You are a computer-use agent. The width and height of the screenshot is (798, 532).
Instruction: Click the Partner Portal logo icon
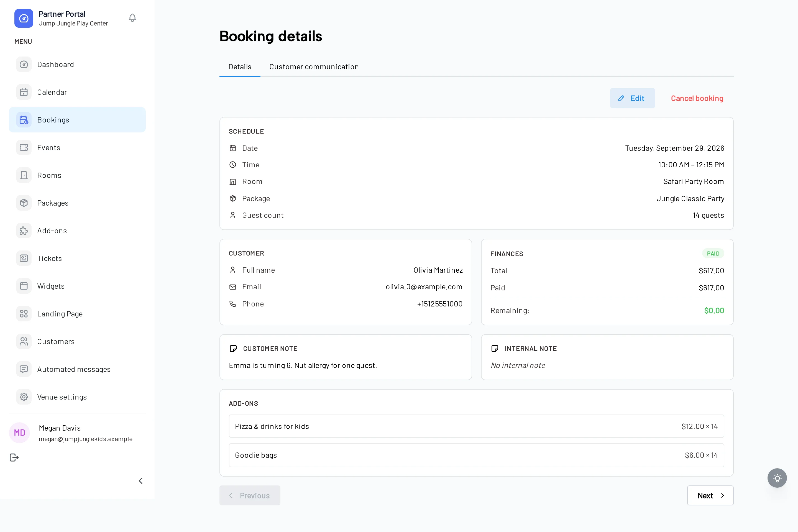coord(24,18)
